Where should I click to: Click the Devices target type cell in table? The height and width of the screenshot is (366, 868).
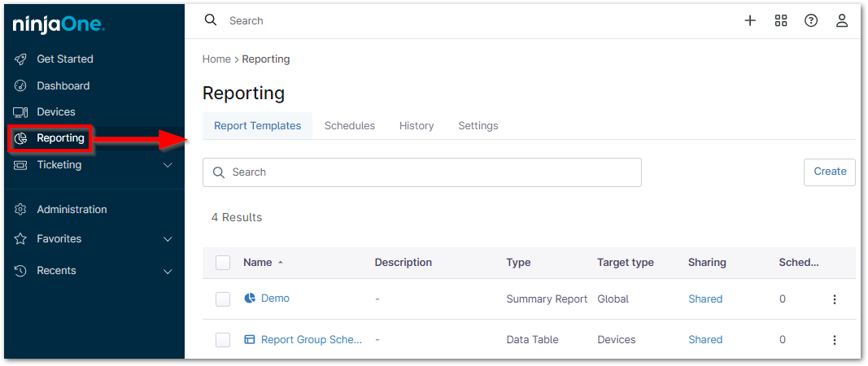616,339
